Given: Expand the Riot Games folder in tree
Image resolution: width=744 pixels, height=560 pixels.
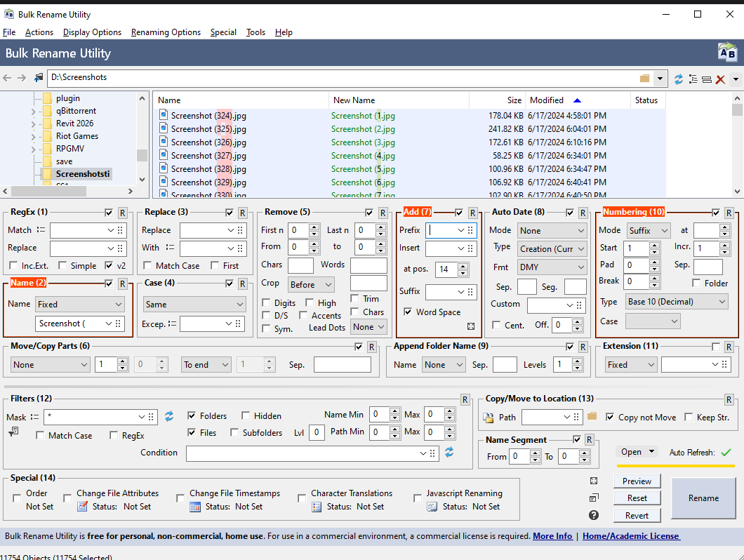Looking at the screenshot, I should (x=34, y=136).
